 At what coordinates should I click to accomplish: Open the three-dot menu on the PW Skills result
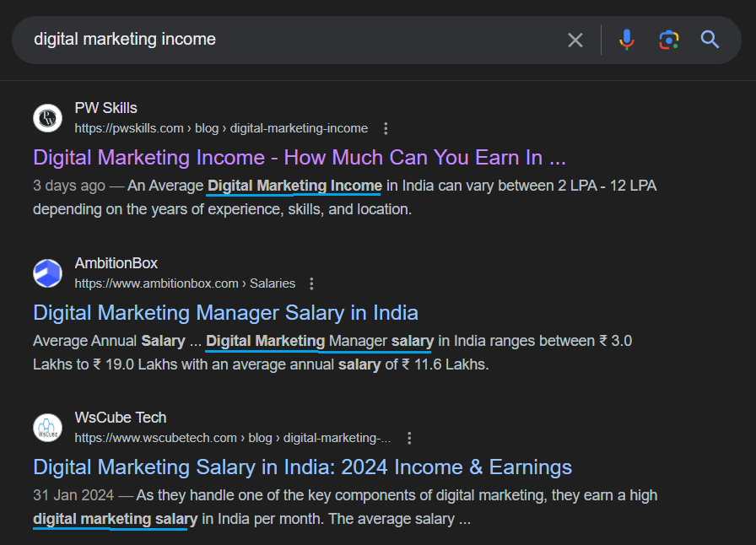click(386, 128)
